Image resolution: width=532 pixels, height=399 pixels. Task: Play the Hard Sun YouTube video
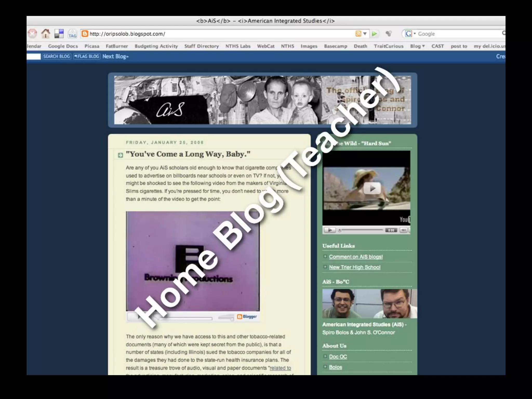[x=372, y=188]
